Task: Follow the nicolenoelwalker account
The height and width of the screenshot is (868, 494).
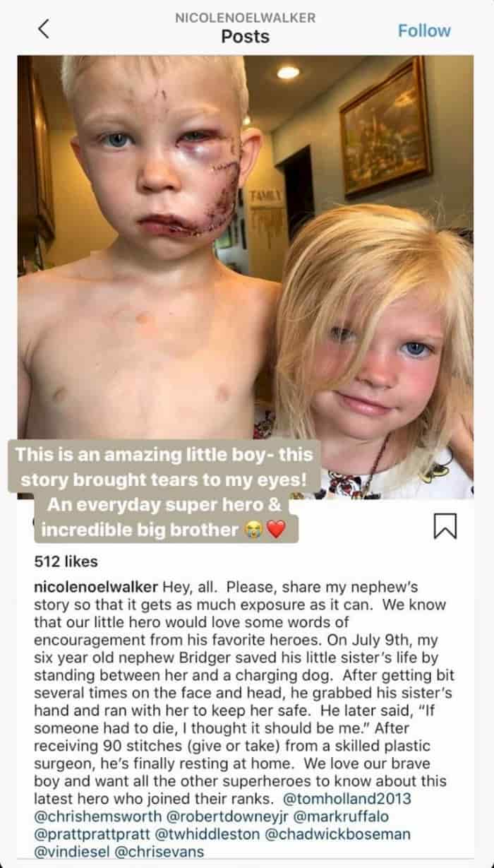Action: [424, 30]
